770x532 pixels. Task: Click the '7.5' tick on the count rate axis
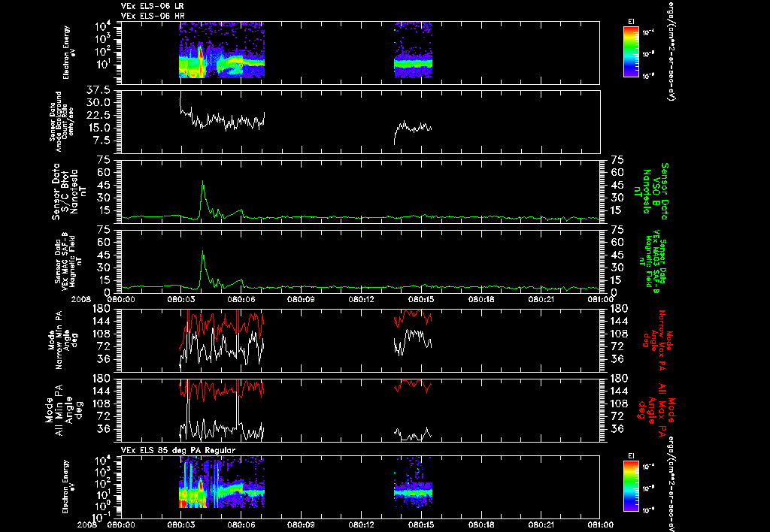[102, 141]
